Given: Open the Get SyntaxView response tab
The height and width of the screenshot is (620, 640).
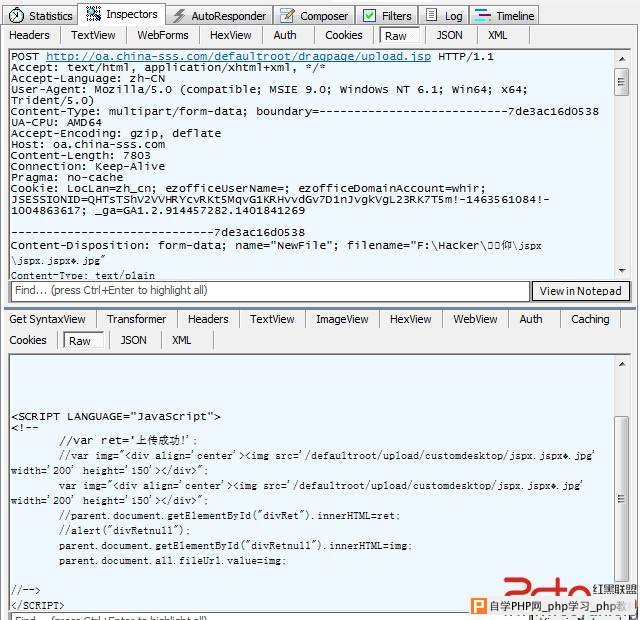Looking at the screenshot, I should (47, 319).
